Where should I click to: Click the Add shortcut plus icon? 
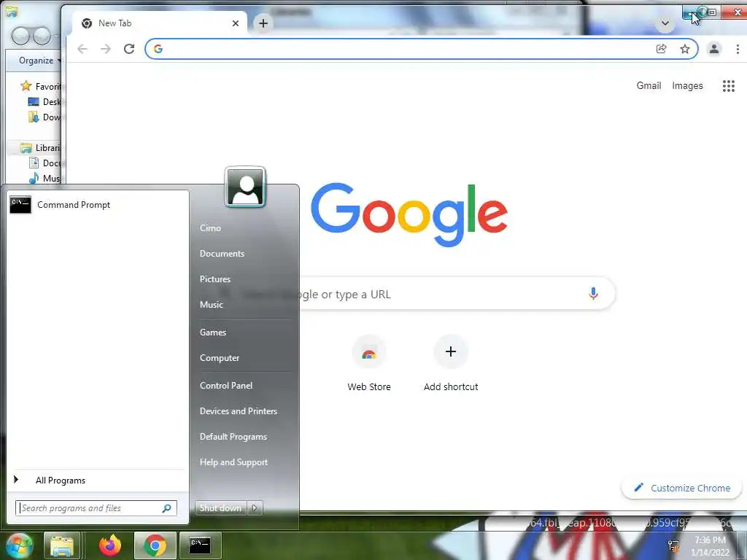click(451, 351)
